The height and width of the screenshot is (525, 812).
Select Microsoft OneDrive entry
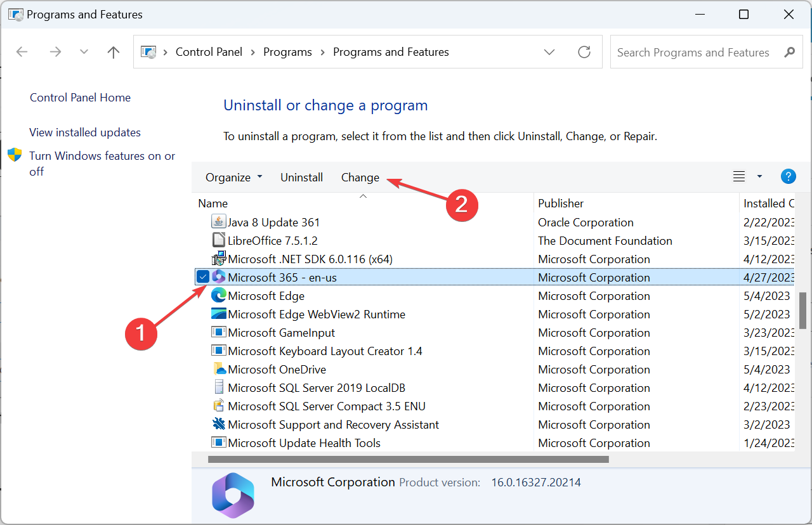(x=277, y=370)
